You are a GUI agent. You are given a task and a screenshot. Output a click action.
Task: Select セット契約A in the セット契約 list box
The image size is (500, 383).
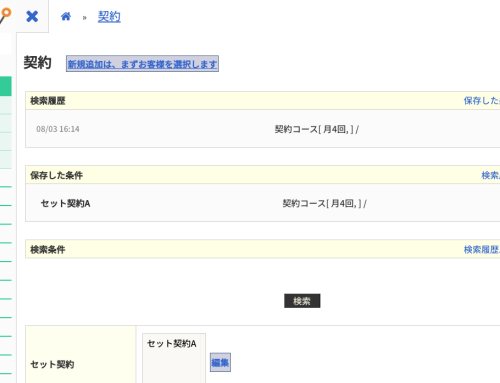coord(172,343)
